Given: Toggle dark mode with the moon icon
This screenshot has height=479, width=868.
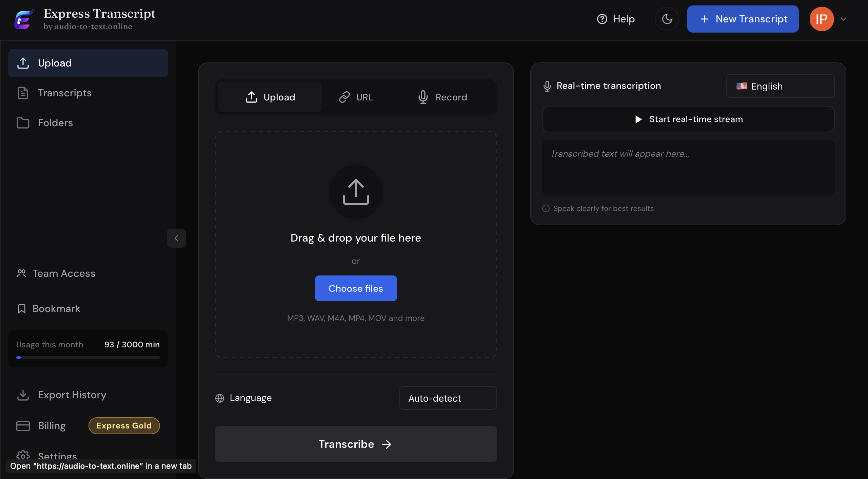Looking at the screenshot, I should pos(667,19).
